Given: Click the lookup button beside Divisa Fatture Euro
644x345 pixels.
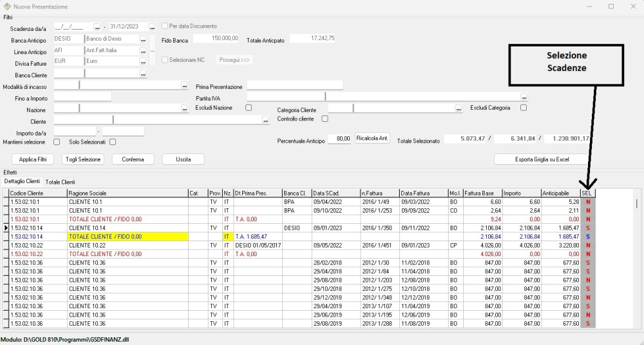Looking at the screenshot, I should click(x=143, y=62).
